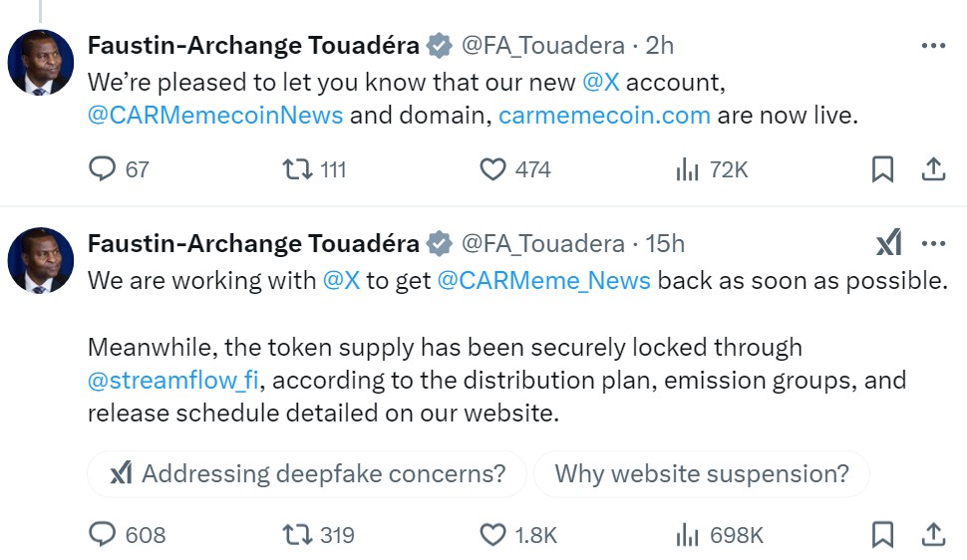This screenshot has width=967, height=560.
Task: Repost the tweet with 319 reposts
Action: (297, 535)
